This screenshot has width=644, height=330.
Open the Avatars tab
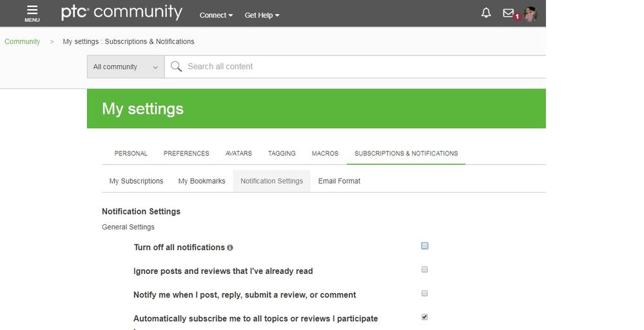(239, 153)
